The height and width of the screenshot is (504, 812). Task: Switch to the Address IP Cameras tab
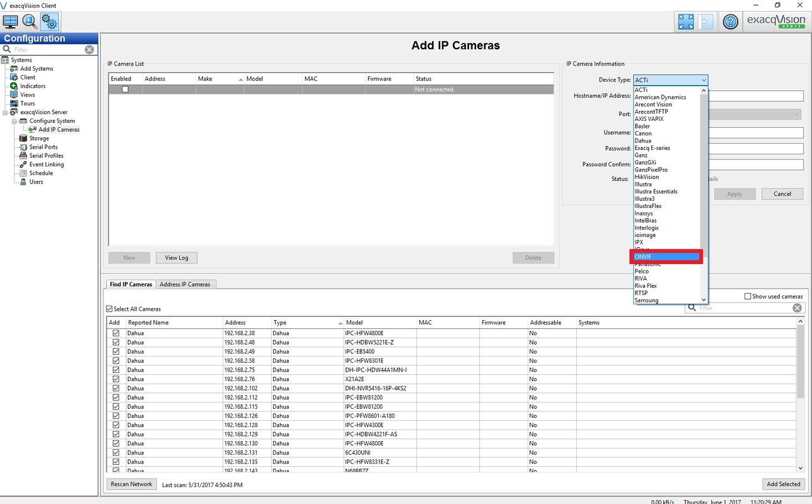tap(185, 285)
